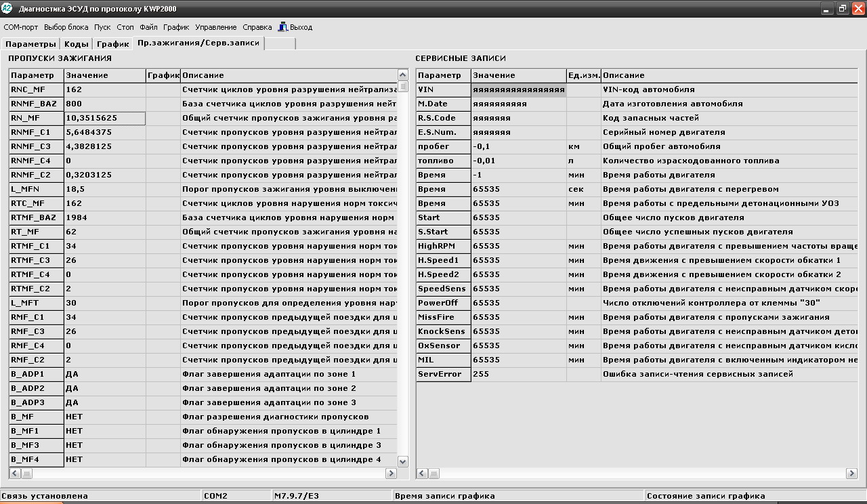
Task: Click the пробег value -0,1
Action: (x=519, y=146)
